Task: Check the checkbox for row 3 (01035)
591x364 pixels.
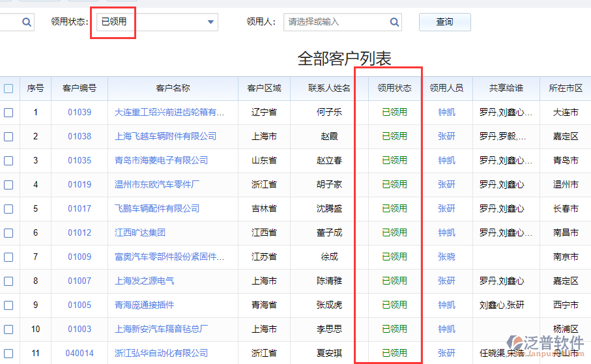Action: [8, 161]
